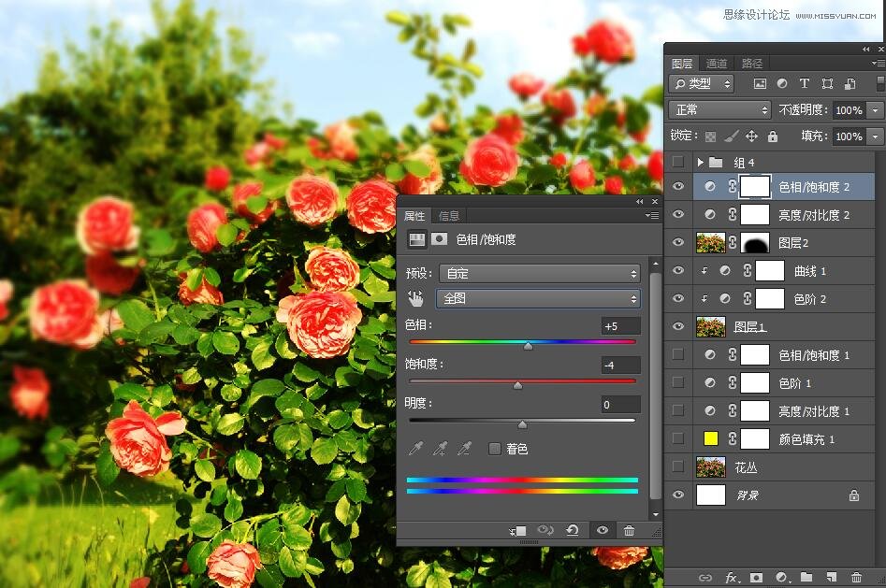The width and height of the screenshot is (886, 588).
Task: View previous state icon in Properties
Action: pyautogui.click(x=545, y=530)
